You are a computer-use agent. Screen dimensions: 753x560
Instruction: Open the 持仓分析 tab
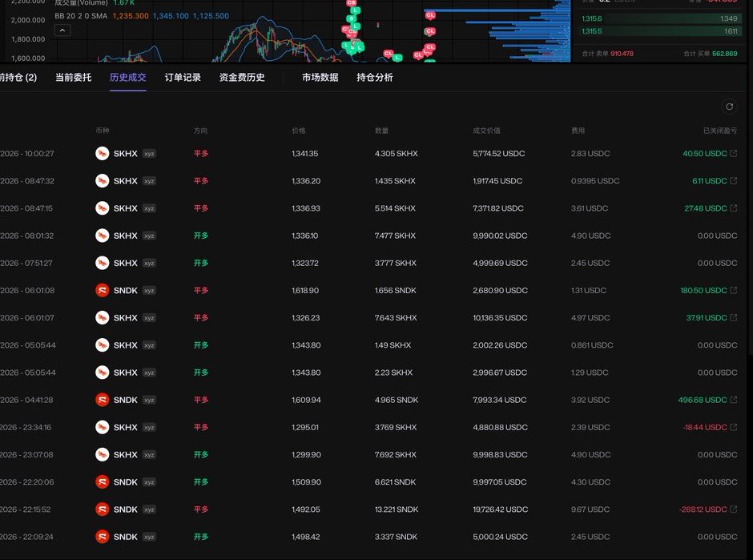(x=375, y=78)
